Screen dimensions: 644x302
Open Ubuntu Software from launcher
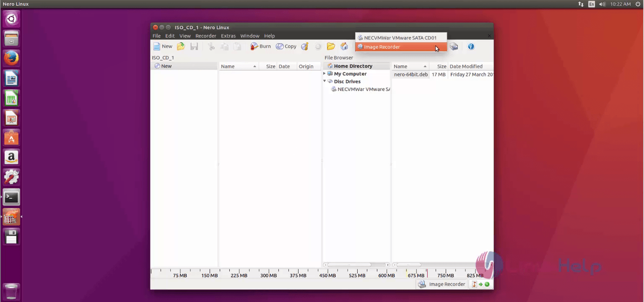pyautogui.click(x=11, y=138)
